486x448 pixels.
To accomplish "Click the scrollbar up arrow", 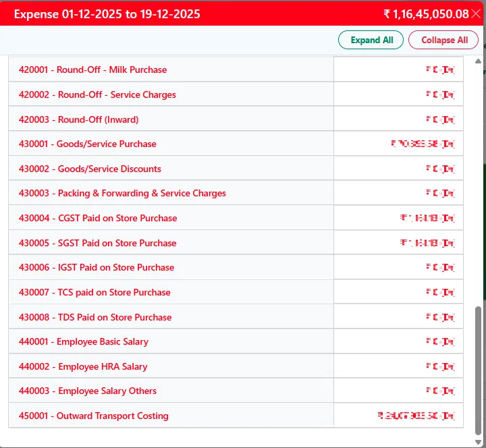I will click(x=479, y=61).
